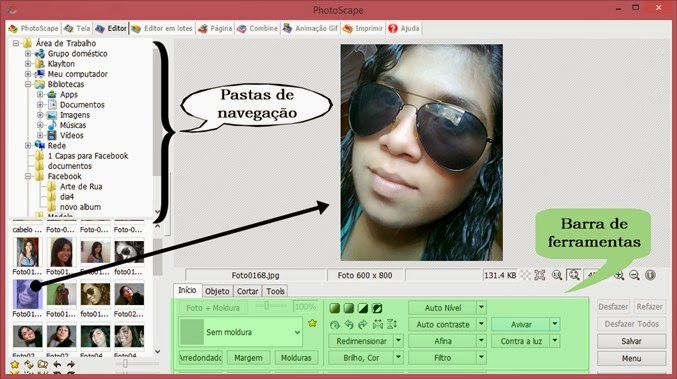Click the checkerboard icon next to file size

525,275
